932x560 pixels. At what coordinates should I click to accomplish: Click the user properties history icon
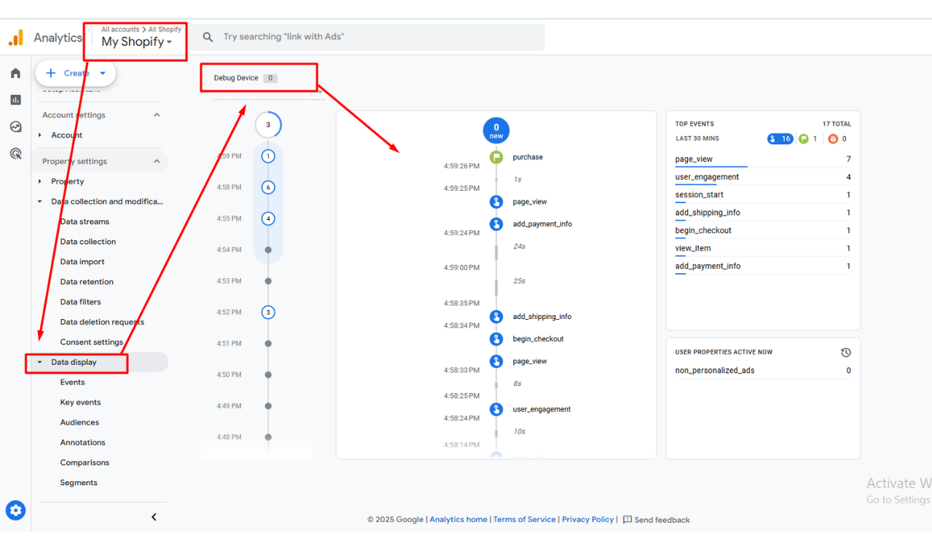[845, 352]
